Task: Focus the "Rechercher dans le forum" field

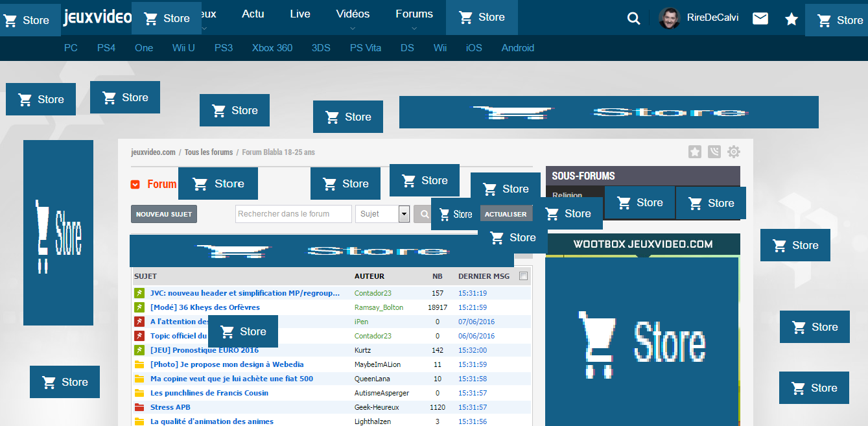Action: 294,214
